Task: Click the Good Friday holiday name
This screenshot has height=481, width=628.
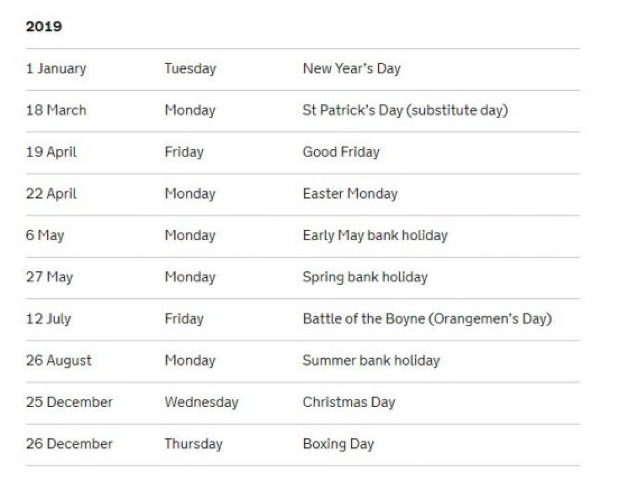Action: 341,152
